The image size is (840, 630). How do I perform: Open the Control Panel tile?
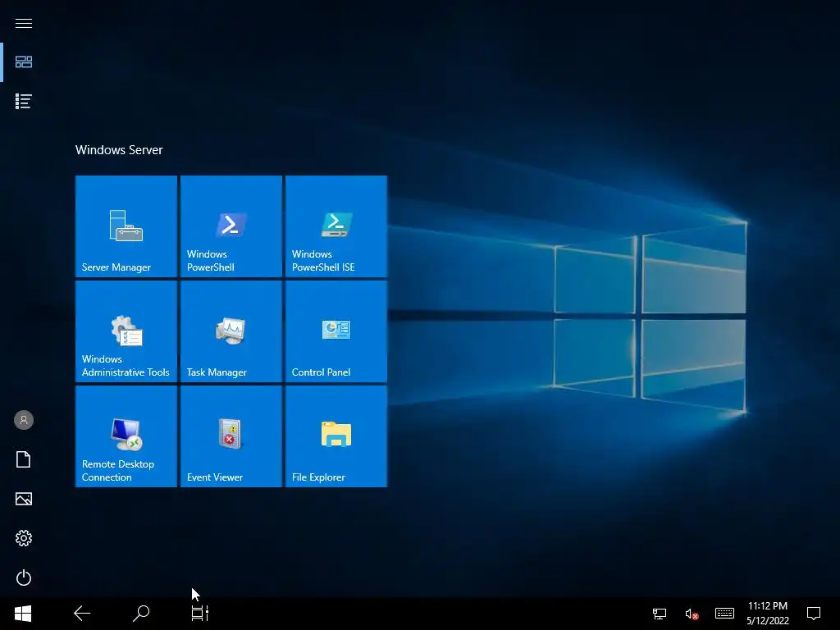tap(336, 331)
